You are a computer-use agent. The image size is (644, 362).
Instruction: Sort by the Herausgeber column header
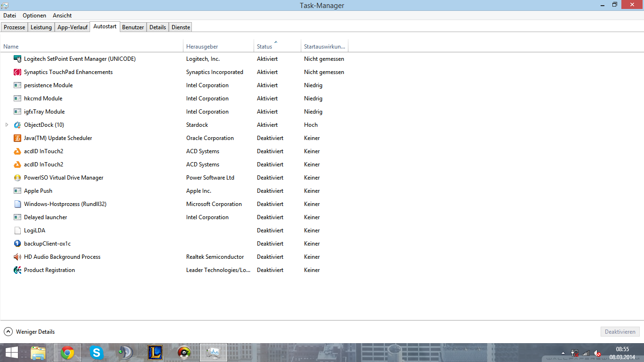[x=218, y=47]
